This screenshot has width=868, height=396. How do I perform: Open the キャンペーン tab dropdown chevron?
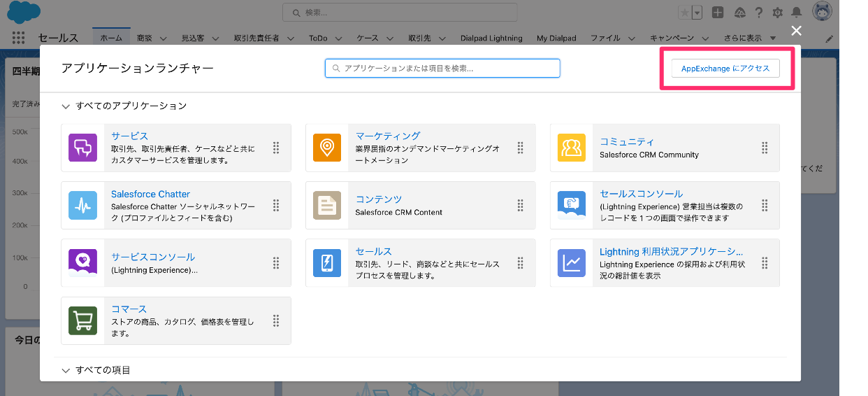706,38
